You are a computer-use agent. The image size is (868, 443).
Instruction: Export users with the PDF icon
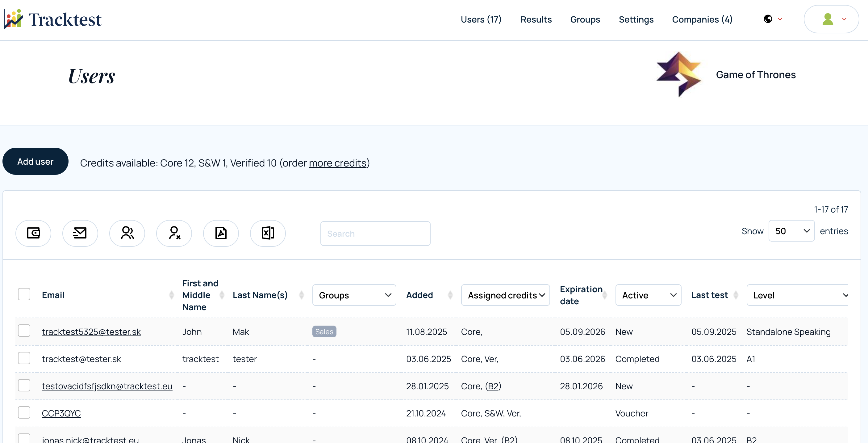point(221,233)
